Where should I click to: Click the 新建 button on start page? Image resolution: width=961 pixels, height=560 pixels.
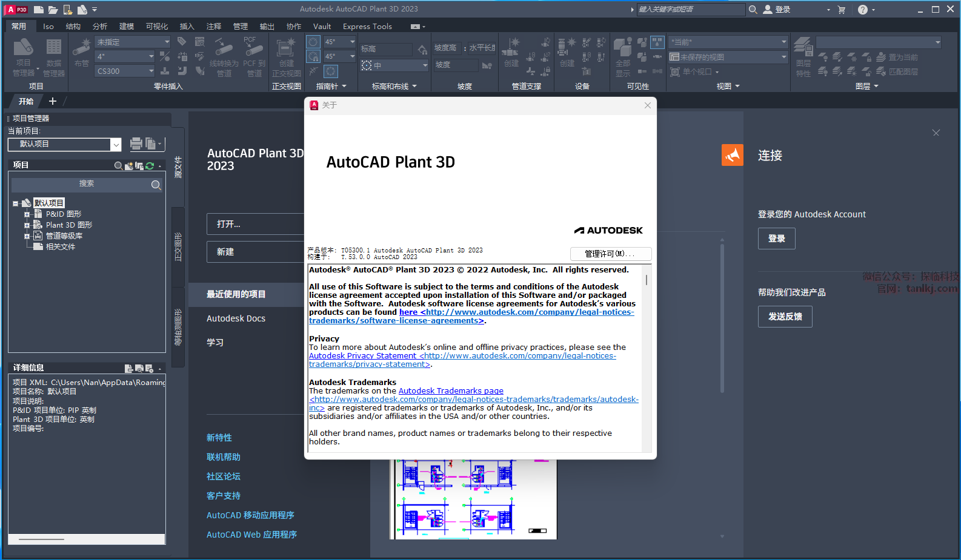pyautogui.click(x=255, y=252)
